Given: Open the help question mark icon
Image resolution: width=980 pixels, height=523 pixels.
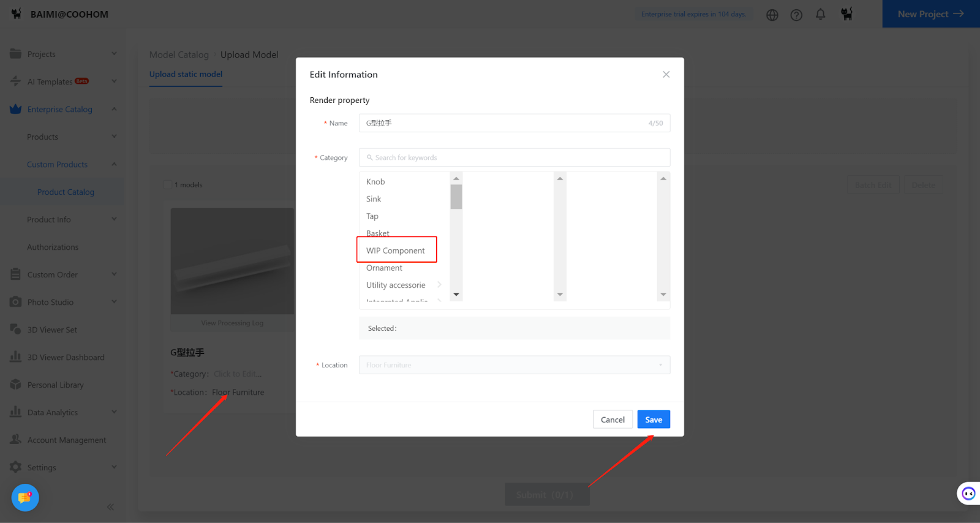Looking at the screenshot, I should click(796, 15).
